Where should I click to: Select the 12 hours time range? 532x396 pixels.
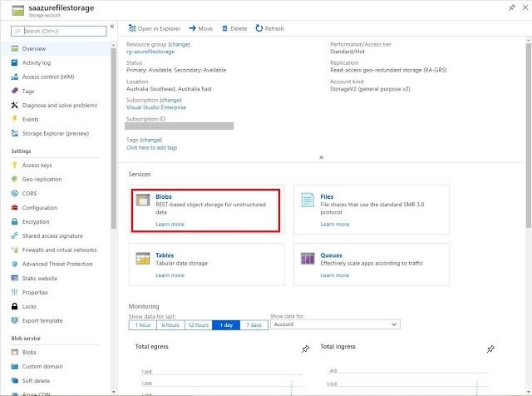tap(199, 325)
